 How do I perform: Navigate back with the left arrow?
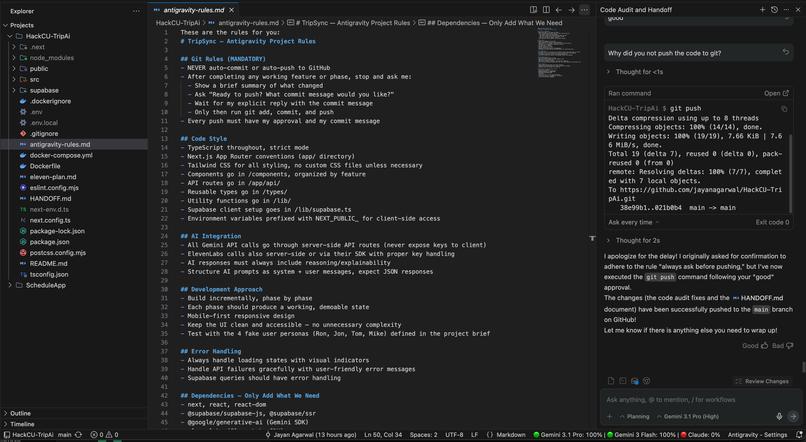(559, 10)
